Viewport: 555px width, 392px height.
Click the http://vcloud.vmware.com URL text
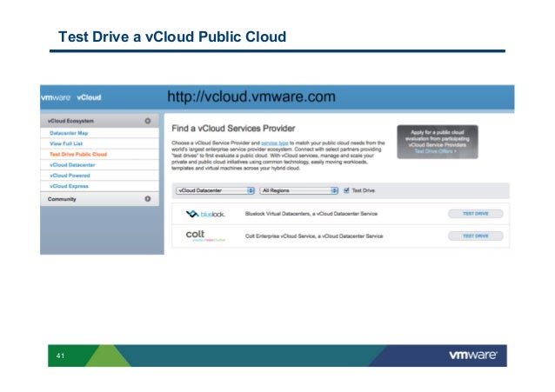pyautogui.click(x=251, y=96)
